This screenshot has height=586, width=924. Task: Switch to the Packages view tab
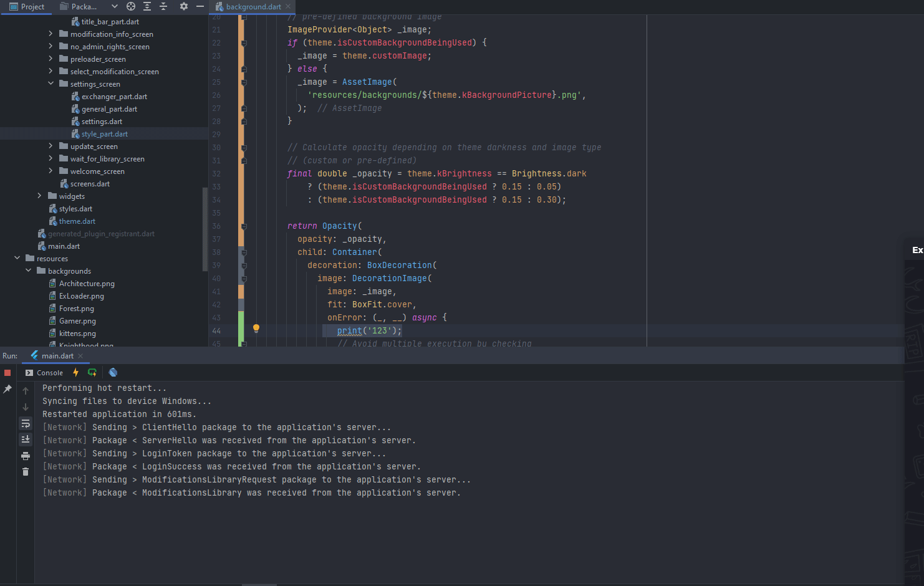[x=79, y=7]
